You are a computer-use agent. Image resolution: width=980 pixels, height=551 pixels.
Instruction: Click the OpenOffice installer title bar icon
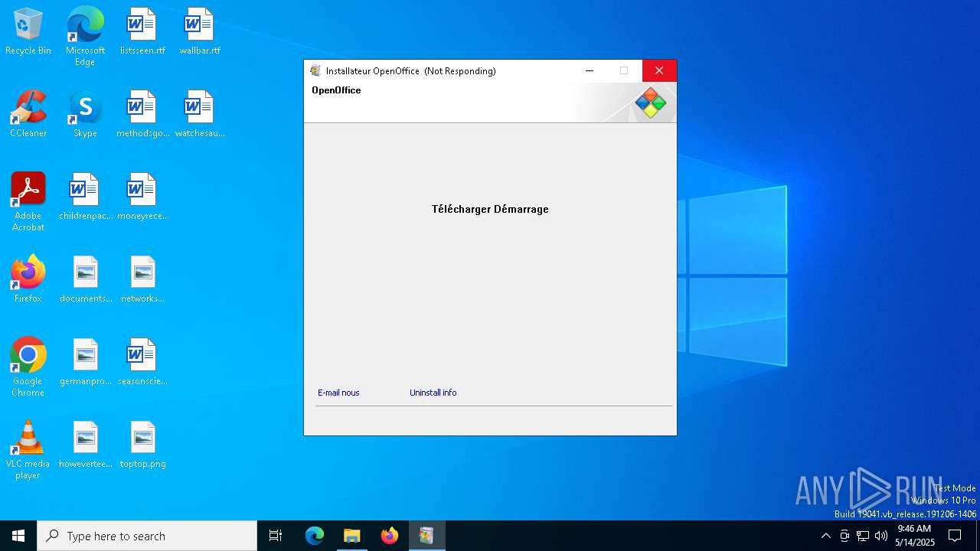tap(315, 71)
